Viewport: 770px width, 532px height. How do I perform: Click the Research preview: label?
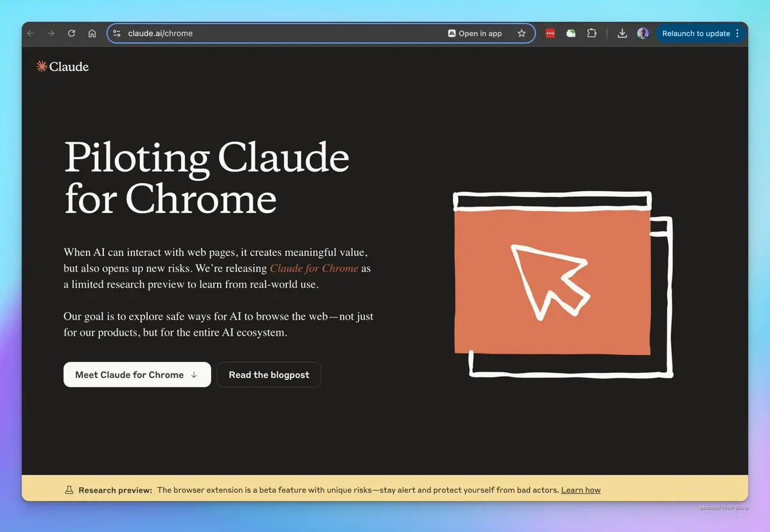(116, 490)
